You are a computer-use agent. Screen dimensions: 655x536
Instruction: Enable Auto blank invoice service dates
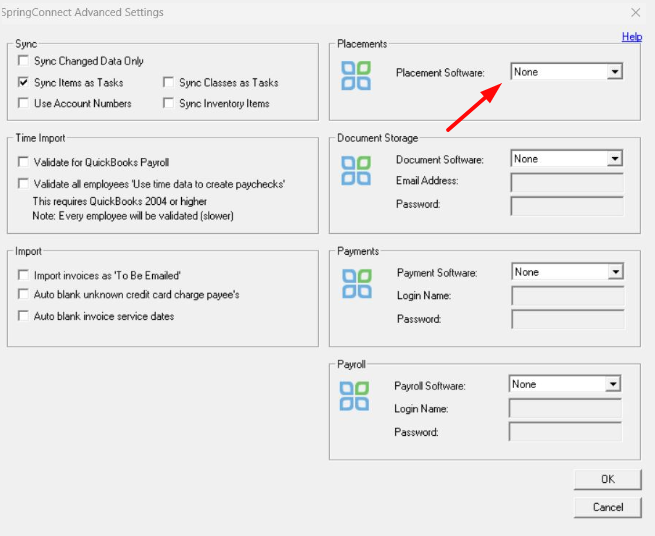click(23, 316)
